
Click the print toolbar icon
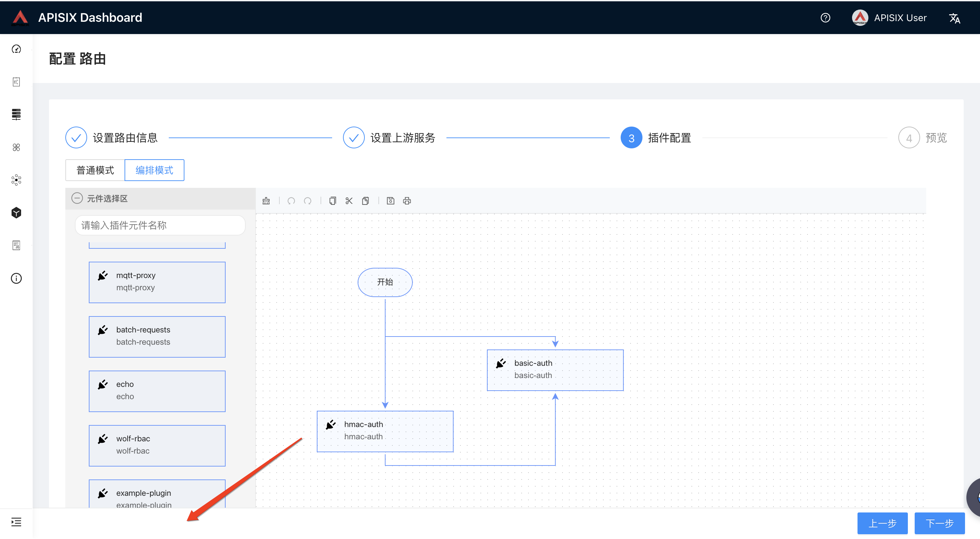click(407, 200)
